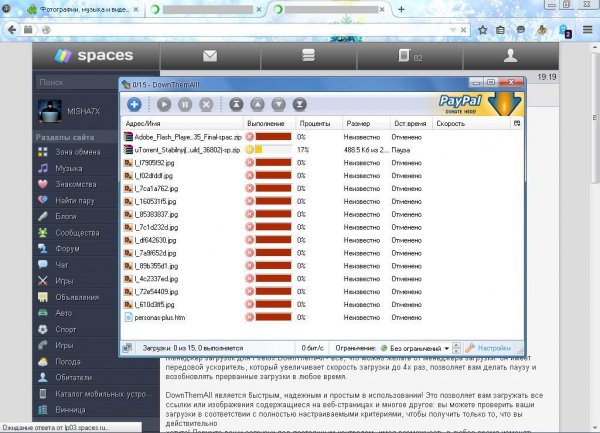
Task: Click the 17% progress bar of uTorrent
Action: pyautogui.click(x=273, y=150)
